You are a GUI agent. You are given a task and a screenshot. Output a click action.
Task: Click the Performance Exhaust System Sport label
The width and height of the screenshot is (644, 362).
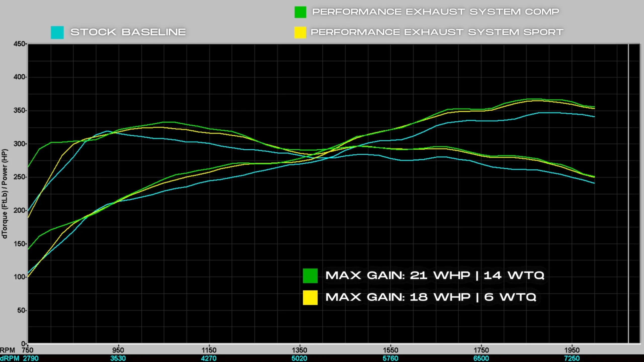click(437, 32)
